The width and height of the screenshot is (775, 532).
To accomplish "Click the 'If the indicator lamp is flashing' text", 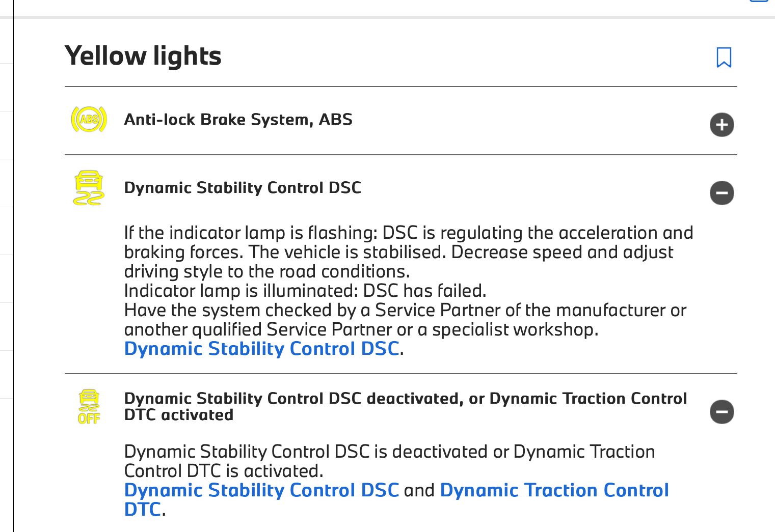I will pyautogui.click(x=251, y=233).
